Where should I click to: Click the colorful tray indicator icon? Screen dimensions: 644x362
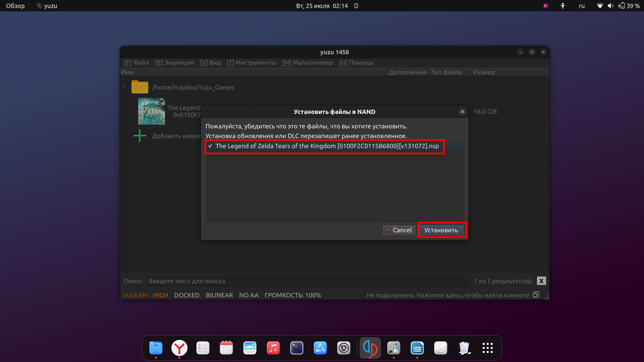point(546,6)
